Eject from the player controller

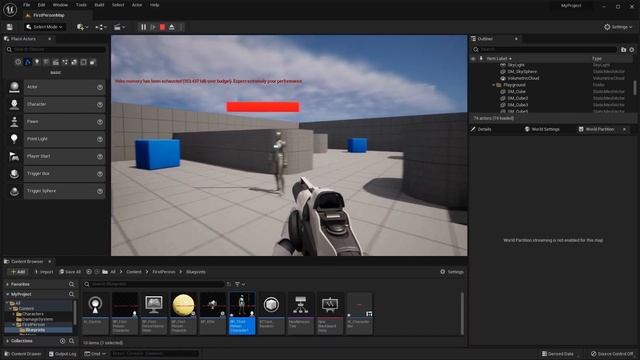pyautogui.click(x=172, y=27)
